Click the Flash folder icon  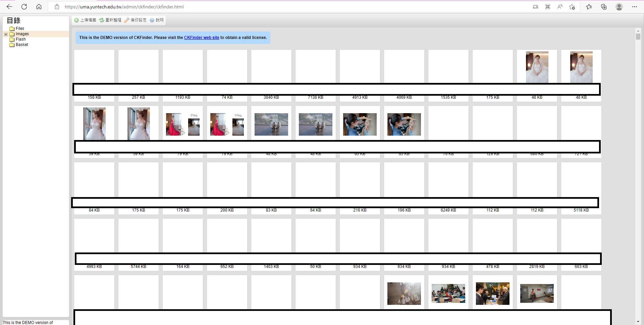point(12,39)
